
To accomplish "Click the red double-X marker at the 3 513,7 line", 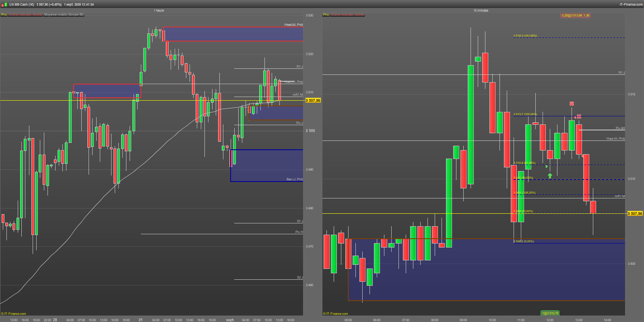I will [x=578, y=117].
